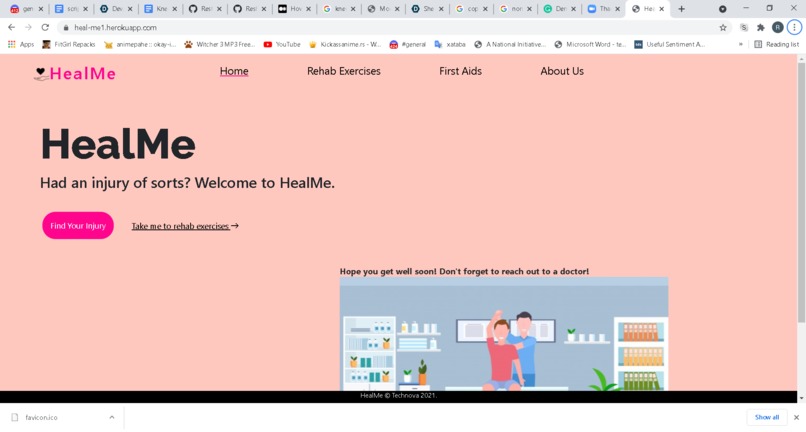Show more bookmarks with the » chevron
806x432 pixels.
[x=740, y=44]
